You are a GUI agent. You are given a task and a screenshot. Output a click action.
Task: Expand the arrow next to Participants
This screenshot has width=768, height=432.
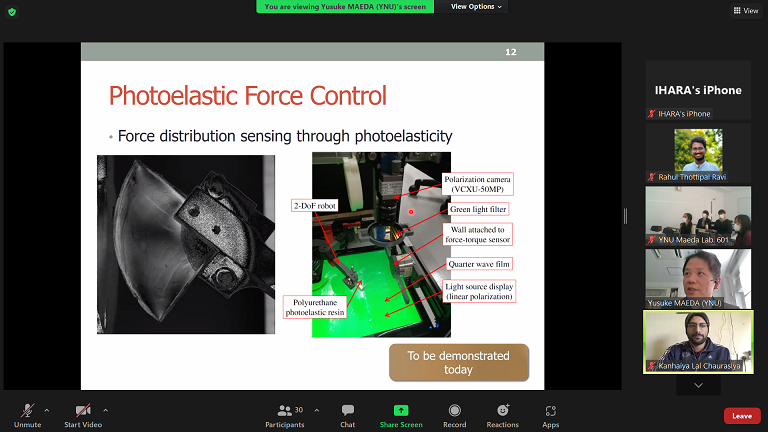[x=317, y=410]
